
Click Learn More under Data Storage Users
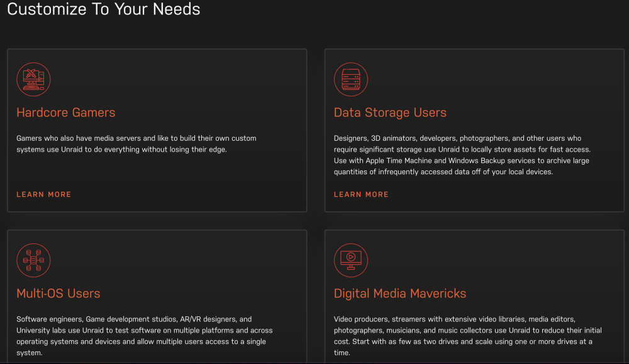(x=361, y=194)
